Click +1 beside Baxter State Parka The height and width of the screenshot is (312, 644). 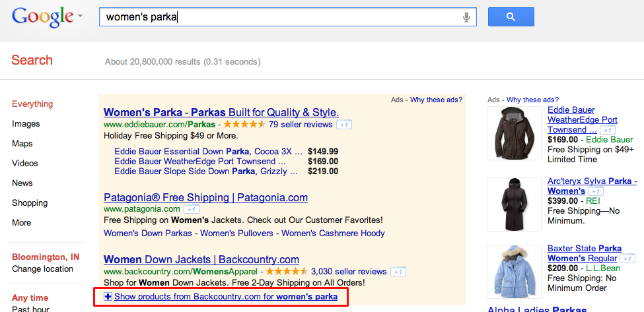tap(627, 259)
